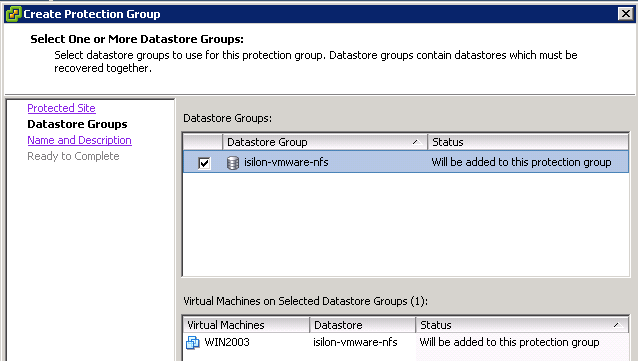Select the isilon-vmware-nfs group row text

point(286,162)
